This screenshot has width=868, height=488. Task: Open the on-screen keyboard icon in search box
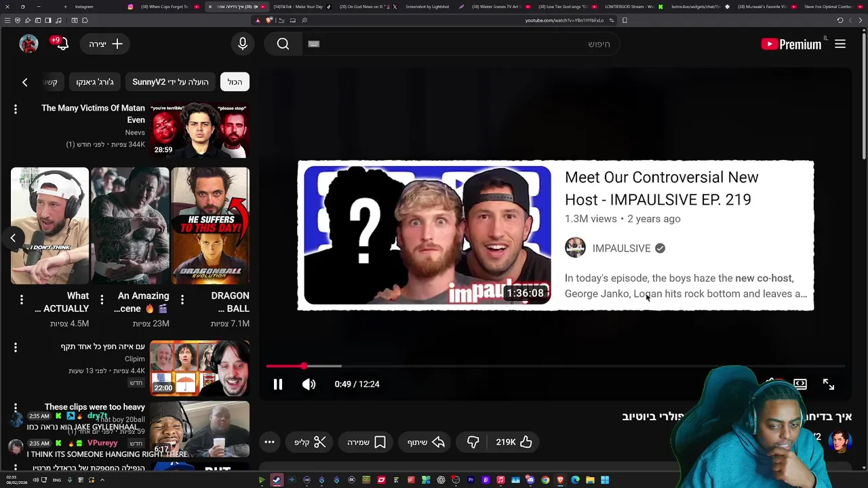[x=313, y=44]
